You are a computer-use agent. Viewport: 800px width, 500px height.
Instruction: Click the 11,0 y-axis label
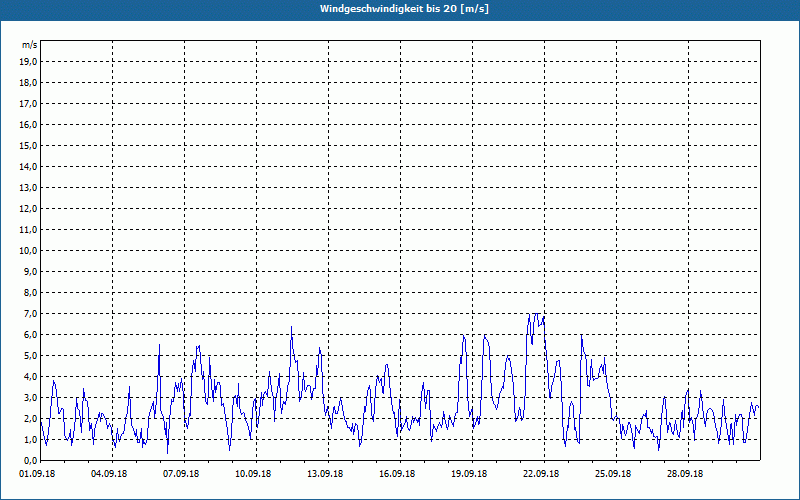tap(29, 230)
